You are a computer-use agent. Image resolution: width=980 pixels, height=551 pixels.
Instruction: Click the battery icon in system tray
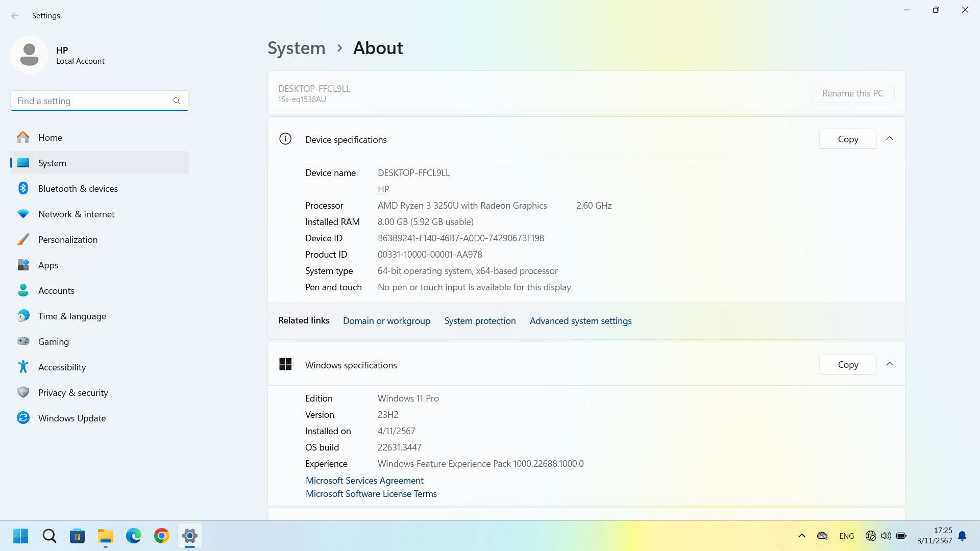click(901, 536)
